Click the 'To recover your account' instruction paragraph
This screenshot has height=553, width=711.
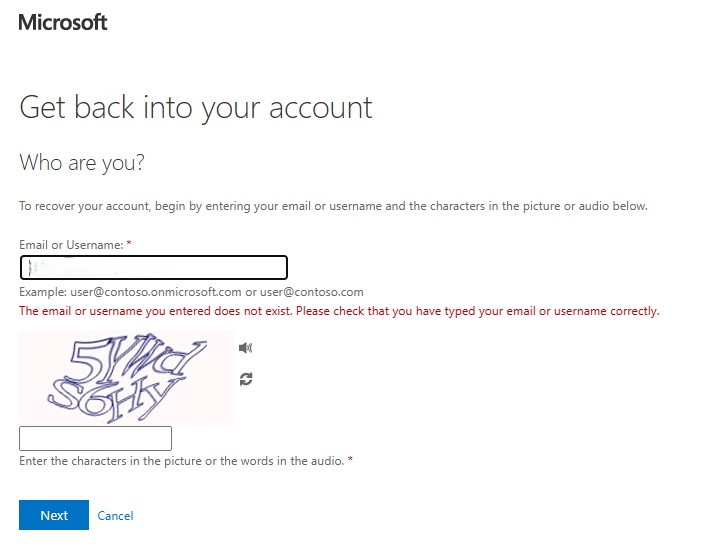tap(333, 206)
